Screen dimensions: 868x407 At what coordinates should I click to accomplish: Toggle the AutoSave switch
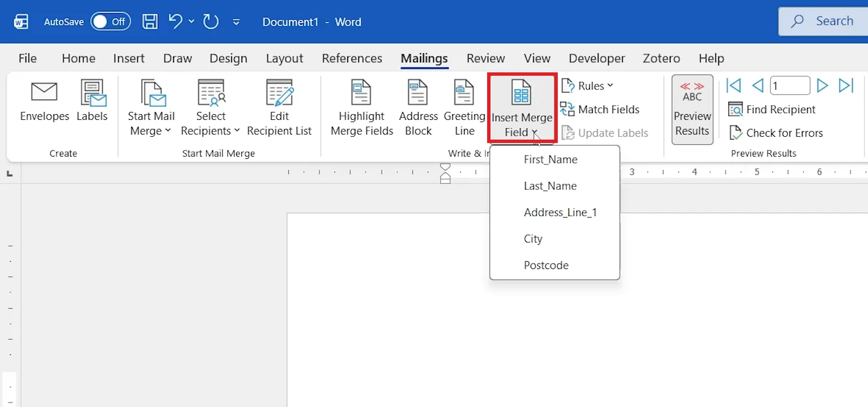click(111, 21)
